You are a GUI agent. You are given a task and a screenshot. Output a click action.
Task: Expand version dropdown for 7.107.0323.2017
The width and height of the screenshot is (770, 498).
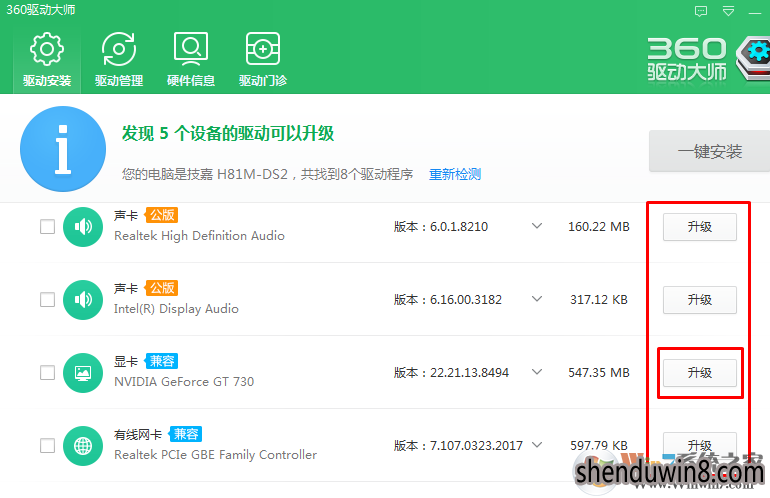pos(537,445)
